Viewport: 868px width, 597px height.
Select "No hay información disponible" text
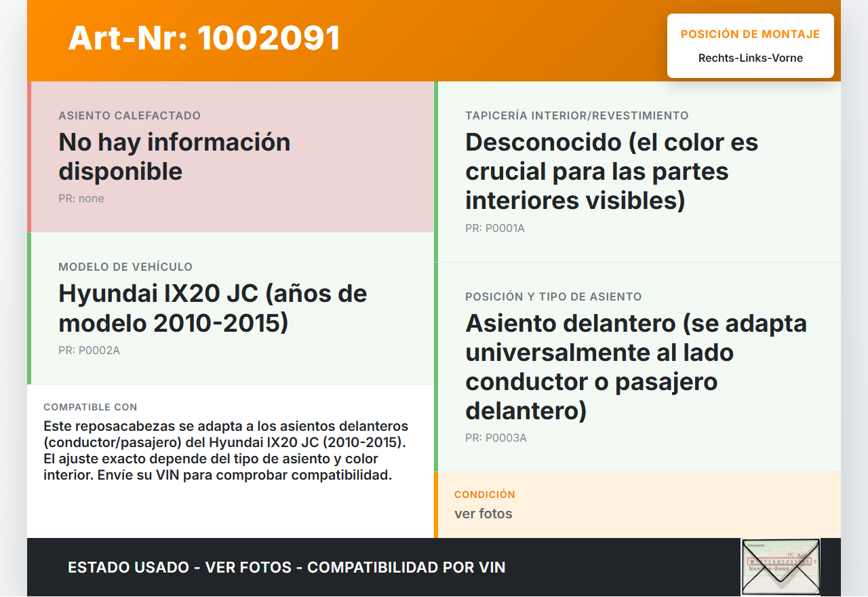click(x=174, y=157)
